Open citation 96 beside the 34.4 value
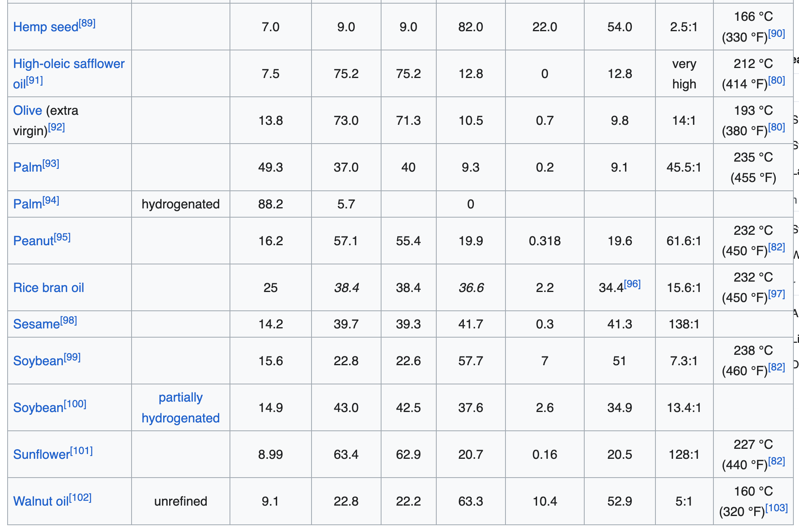 (632, 284)
